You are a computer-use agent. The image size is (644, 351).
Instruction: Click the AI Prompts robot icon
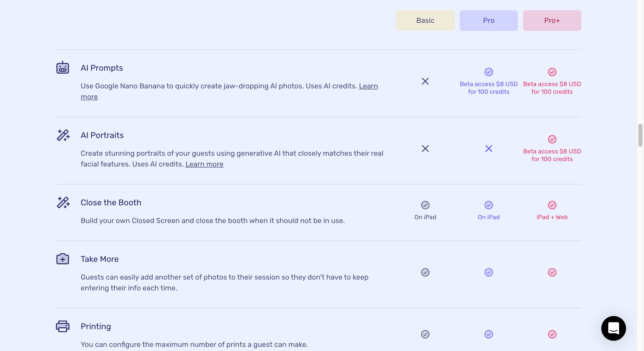tap(63, 68)
